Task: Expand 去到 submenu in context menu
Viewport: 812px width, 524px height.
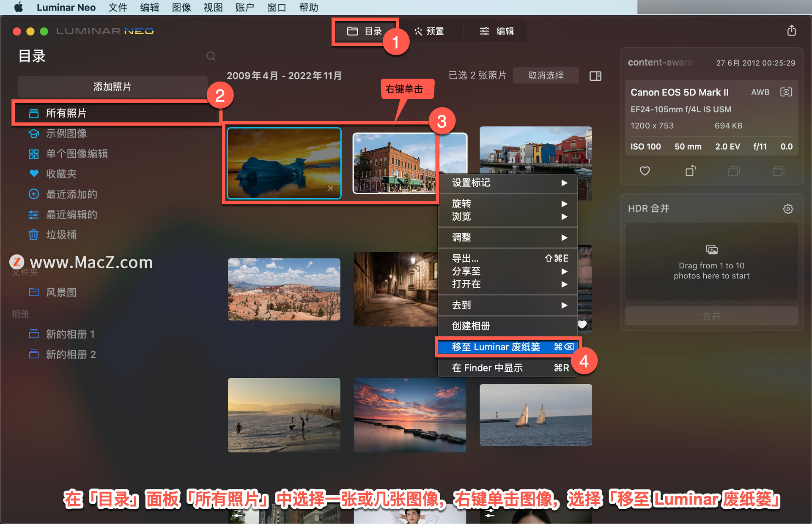Action: coord(508,305)
